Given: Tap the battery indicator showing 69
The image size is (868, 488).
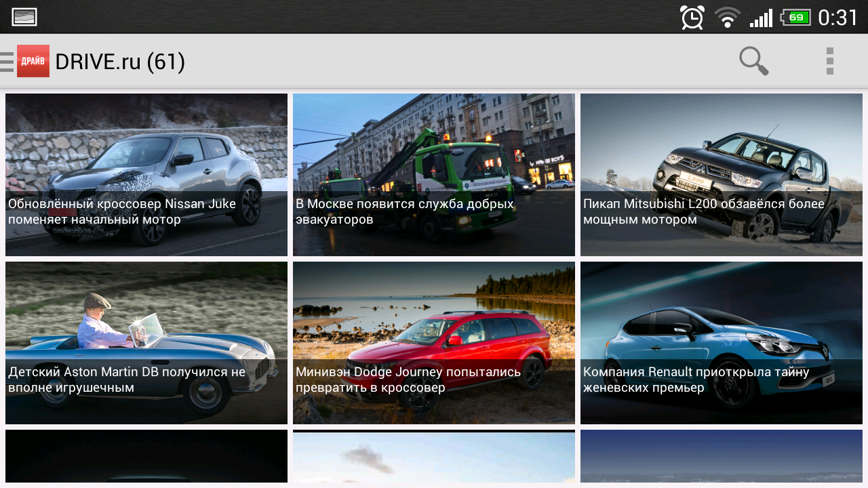Looking at the screenshot, I should 795,17.
